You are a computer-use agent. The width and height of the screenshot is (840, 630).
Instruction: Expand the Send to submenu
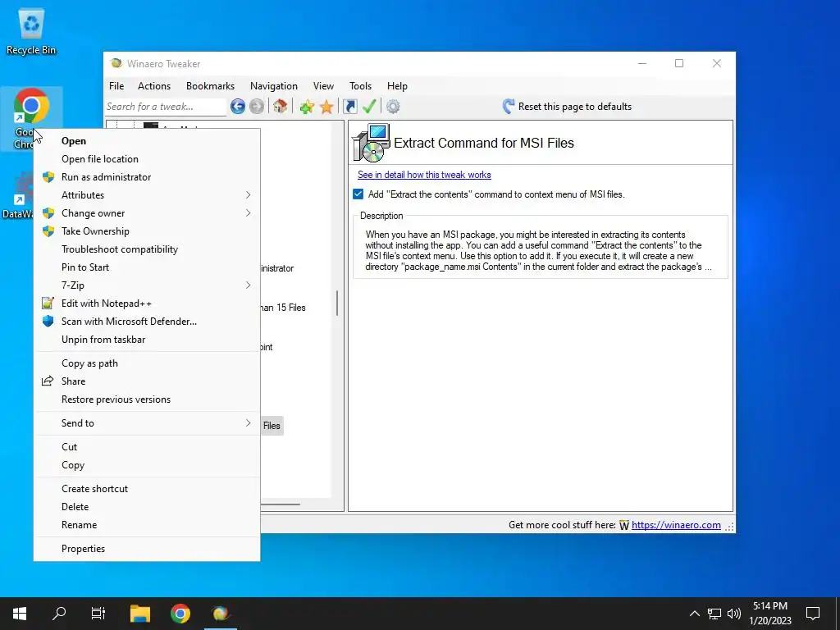[x=147, y=423]
